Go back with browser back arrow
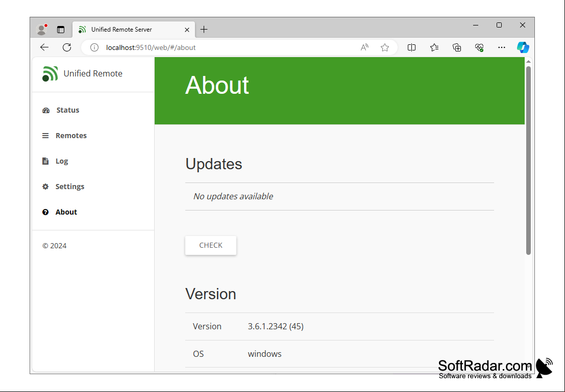Image resolution: width=565 pixels, height=392 pixels. [x=44, y=47]
